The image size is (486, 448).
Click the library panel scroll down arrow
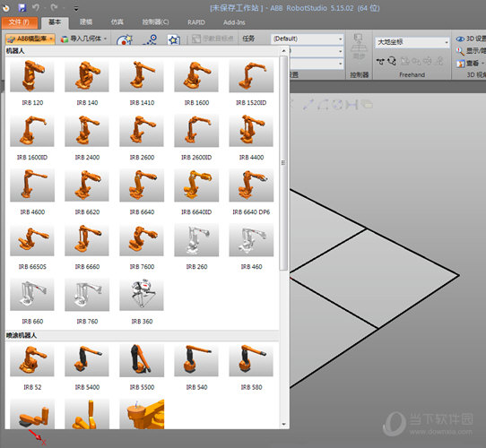(x=283, y=425)
